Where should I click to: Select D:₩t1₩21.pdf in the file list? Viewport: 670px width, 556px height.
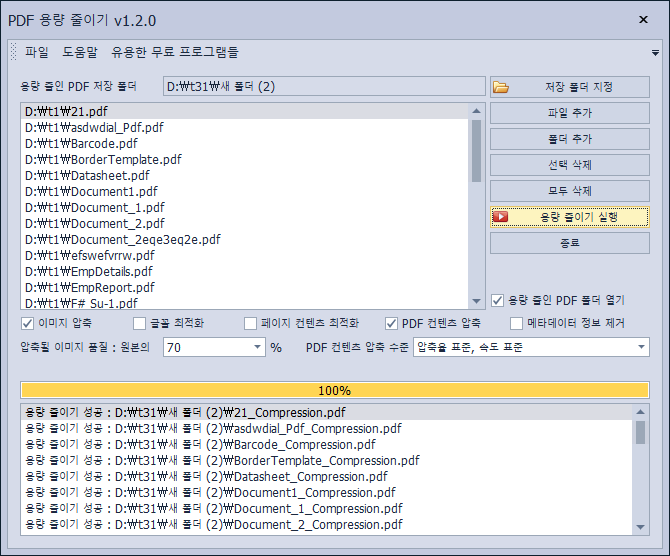[x=245, y=112]
